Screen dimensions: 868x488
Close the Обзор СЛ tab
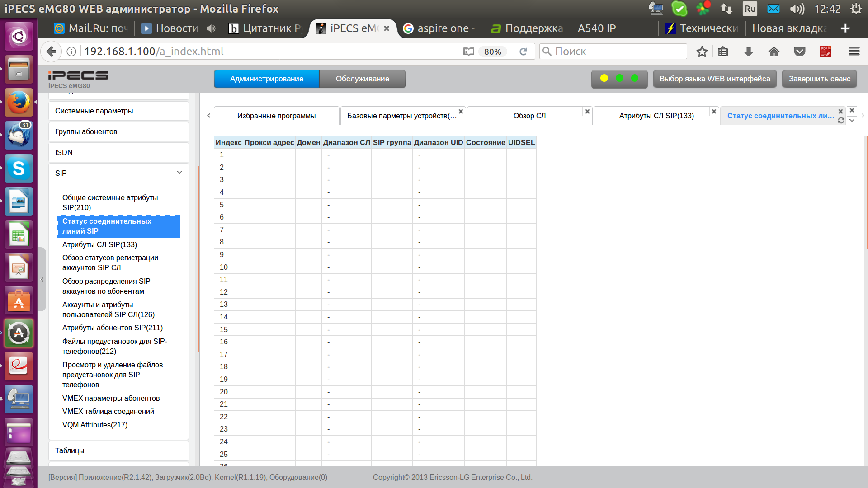587,111
